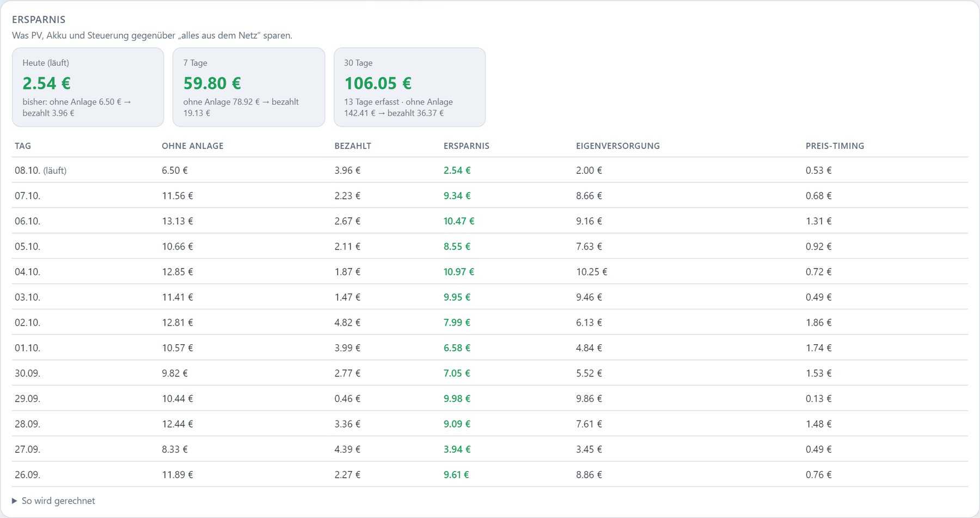Click the '13.13 €' ohne Anlage value

coord(177,221)
